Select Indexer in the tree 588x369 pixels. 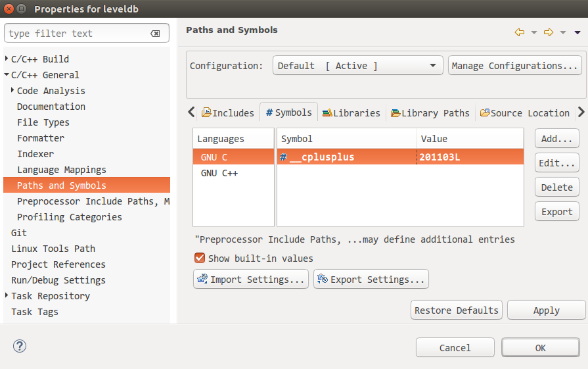point(35,154)
